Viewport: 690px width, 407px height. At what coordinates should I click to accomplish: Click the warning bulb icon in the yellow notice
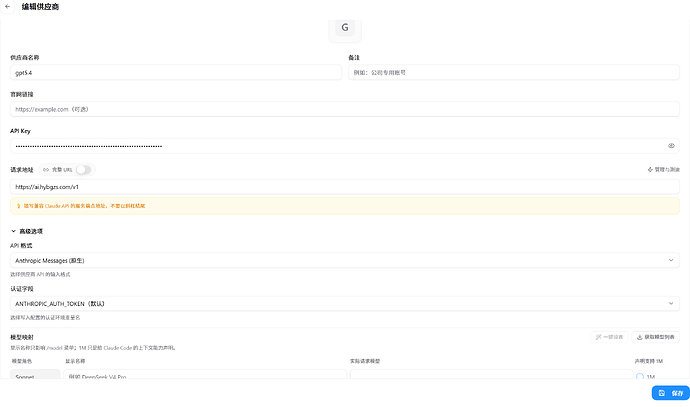coord(18,205)
